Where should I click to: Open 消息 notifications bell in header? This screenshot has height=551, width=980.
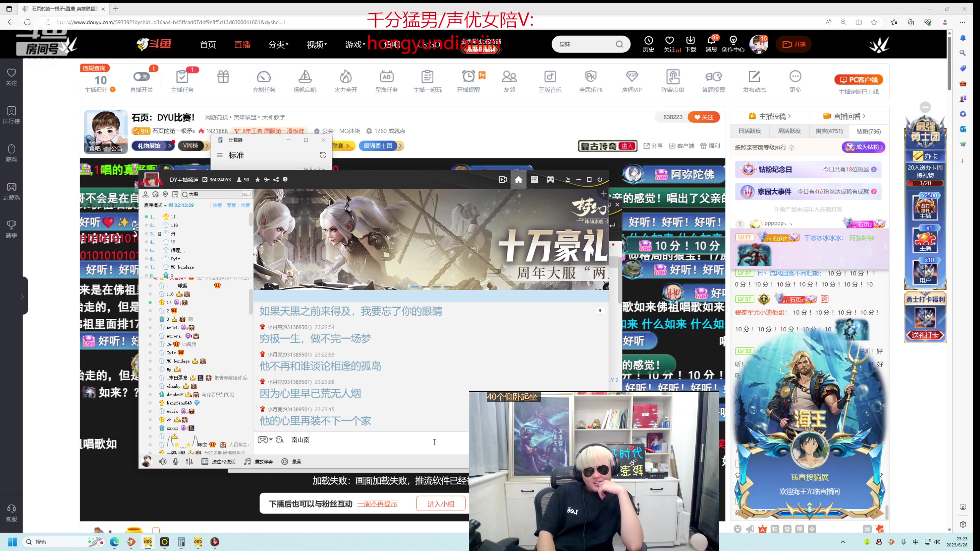(x=711, y=41)
